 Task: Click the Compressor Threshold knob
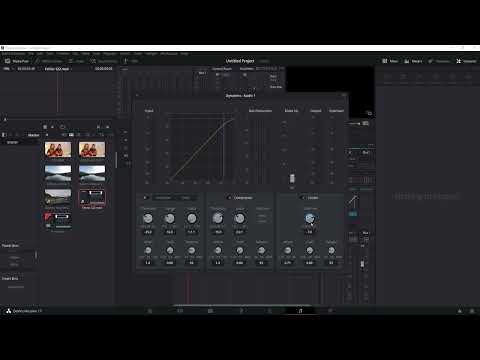pos(218,218)
